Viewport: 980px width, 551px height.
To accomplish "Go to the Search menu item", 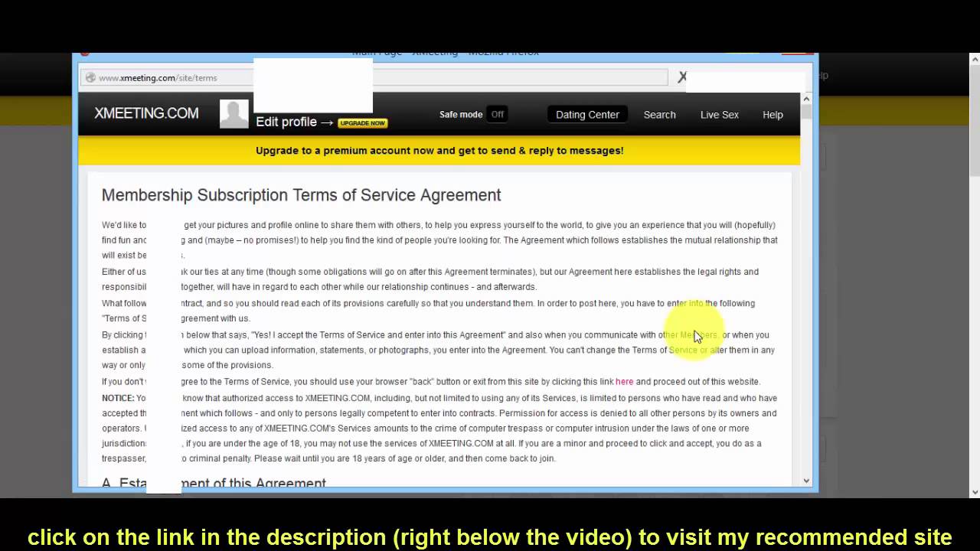I will 659,114.
